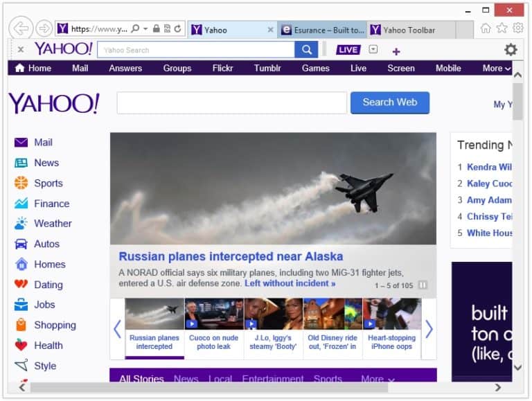Open Finance chart icon in sidebar

[x=21, y=203]
